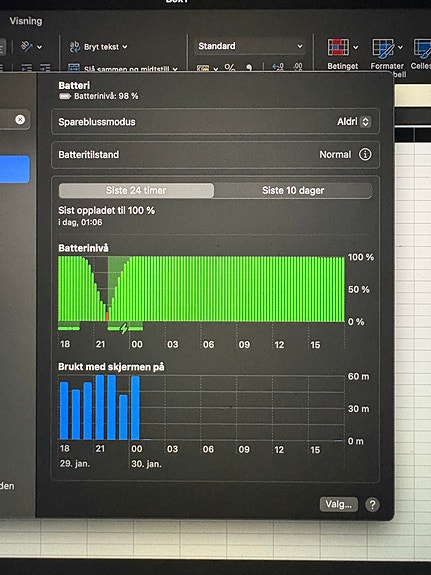Click the Brukt med skjermen på heading

[111, 367]
